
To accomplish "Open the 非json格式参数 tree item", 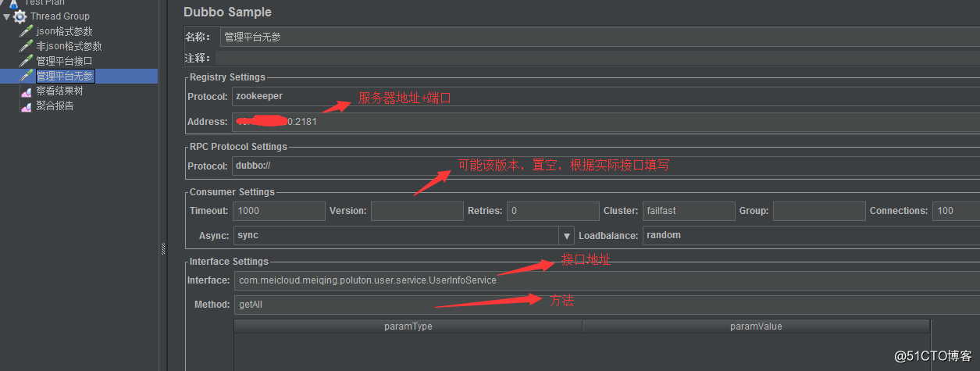I will (69, 47).
